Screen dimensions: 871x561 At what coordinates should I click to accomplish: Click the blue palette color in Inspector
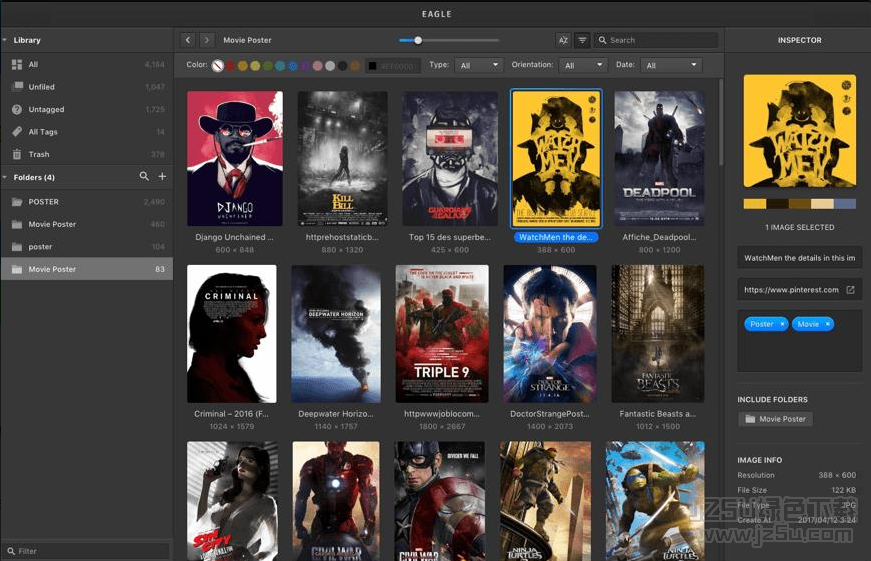pos(844,204)
